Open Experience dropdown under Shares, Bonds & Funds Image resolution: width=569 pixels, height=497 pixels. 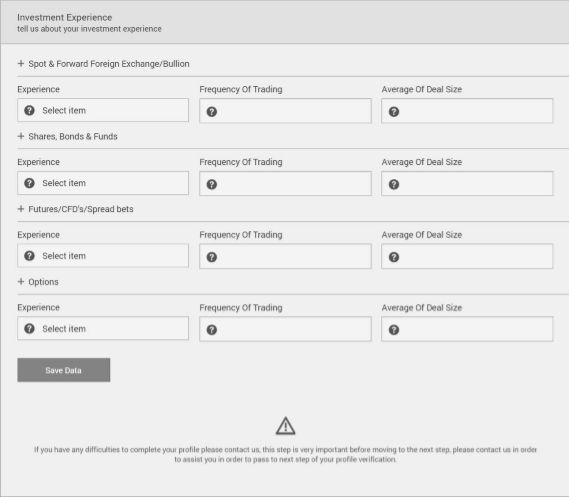[x=103, y=183]
